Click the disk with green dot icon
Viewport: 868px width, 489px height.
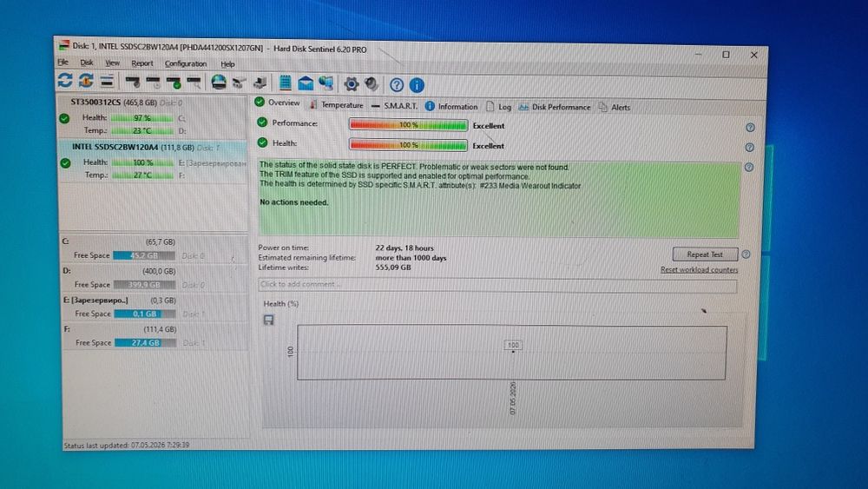click(x=174, y=83)
